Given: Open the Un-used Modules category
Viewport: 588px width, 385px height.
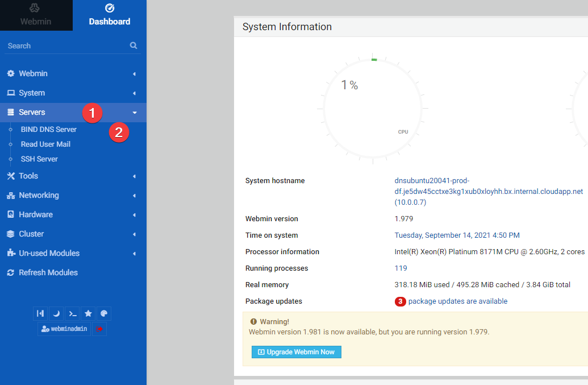Looking at the screenshot, I should 73,253.
